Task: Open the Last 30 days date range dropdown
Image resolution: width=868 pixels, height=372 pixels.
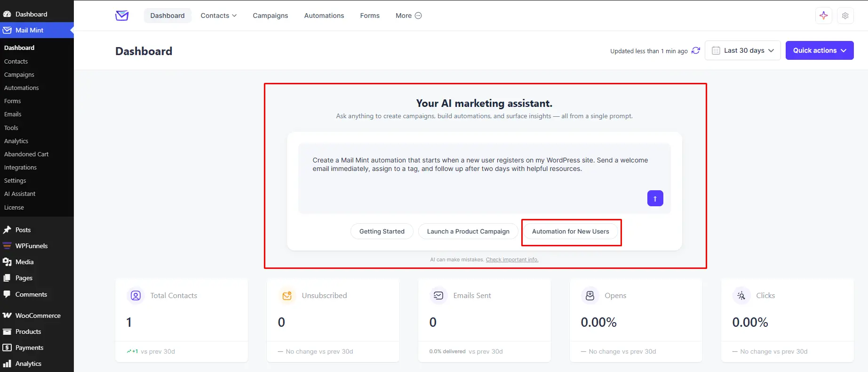Action: (743, 50)
